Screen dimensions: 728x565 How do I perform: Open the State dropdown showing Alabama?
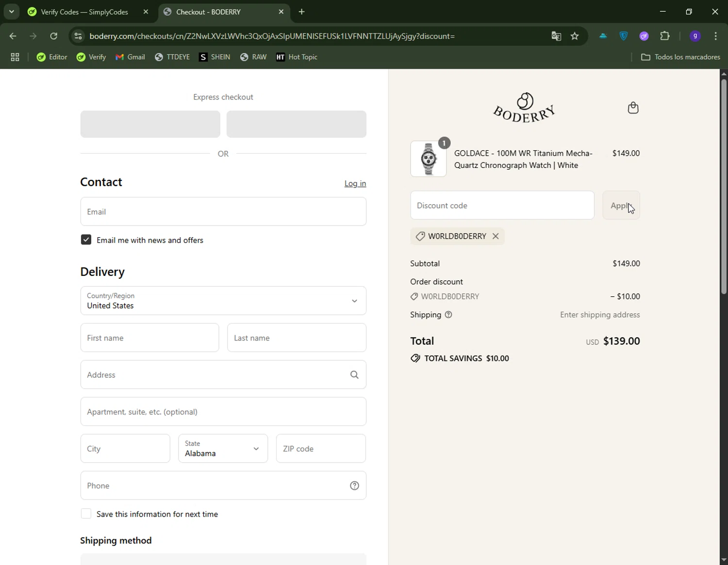[223, 448]
